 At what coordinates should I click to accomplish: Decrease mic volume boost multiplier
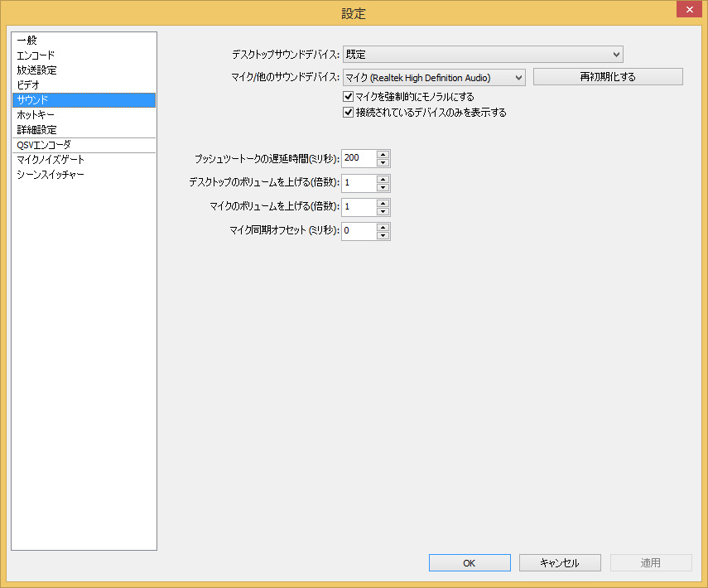383,211
